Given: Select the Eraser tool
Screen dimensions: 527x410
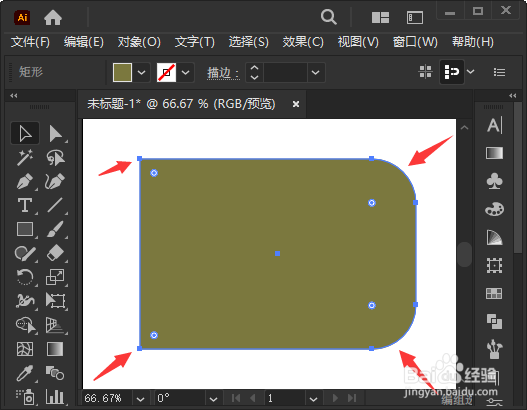Looking at the screenshot, I should coord(55,253).
